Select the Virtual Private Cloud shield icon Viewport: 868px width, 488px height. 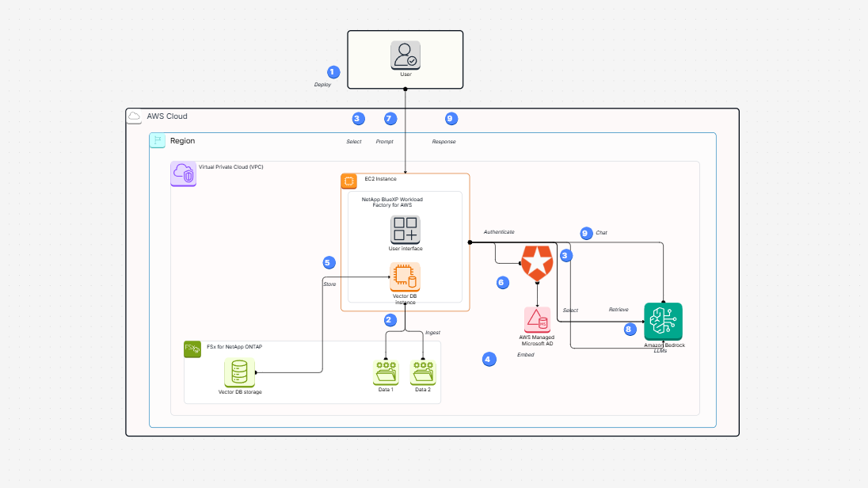pyautogui.click(x=183, y=174)
